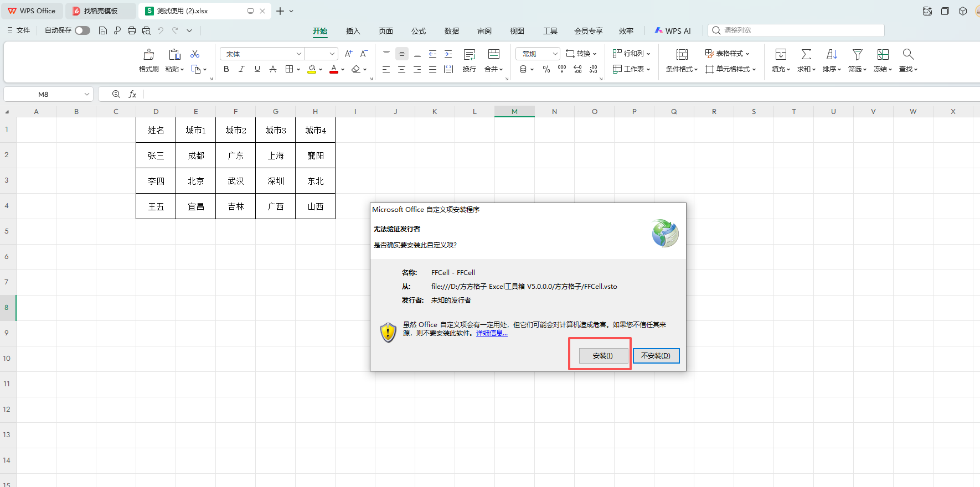Click the new tab plus button
Viewport: 980px width, 487px height.
[x=280, y=11]
